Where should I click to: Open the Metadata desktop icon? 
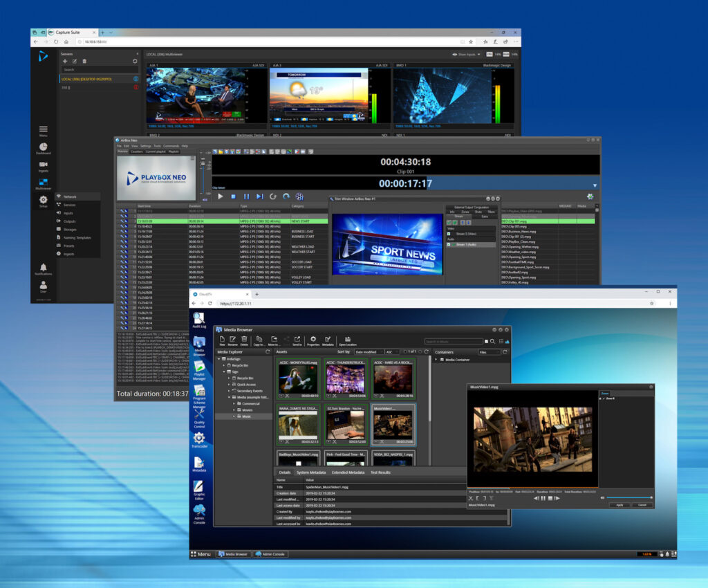pos(199,464)
